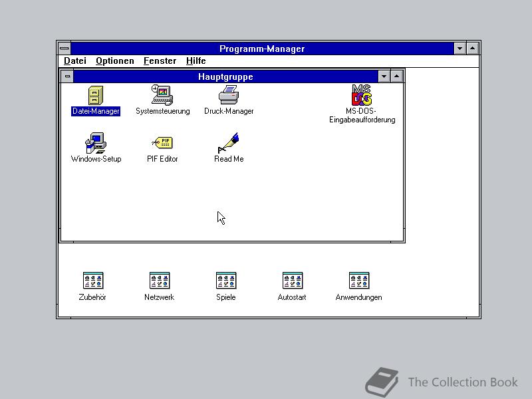Click the Spiele label text
The height and width of the screenshot is (399, 532).
[225, 297]
